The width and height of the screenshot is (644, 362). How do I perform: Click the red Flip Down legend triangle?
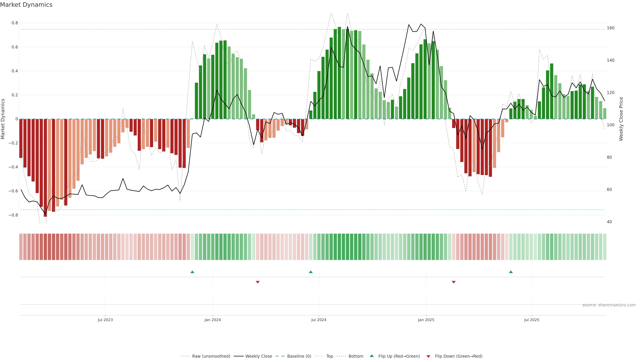point(428,356)
